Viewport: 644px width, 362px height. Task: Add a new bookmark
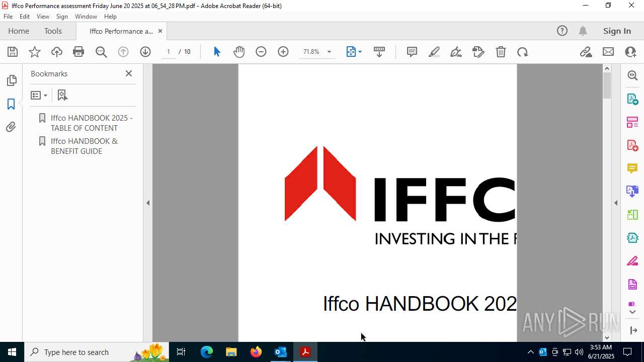point(62,95)
